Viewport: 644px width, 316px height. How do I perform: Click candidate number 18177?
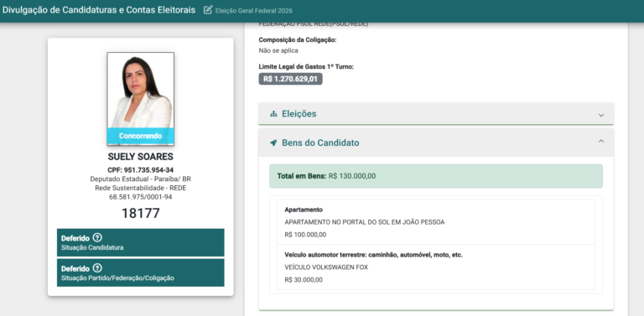tap(141, 214)
